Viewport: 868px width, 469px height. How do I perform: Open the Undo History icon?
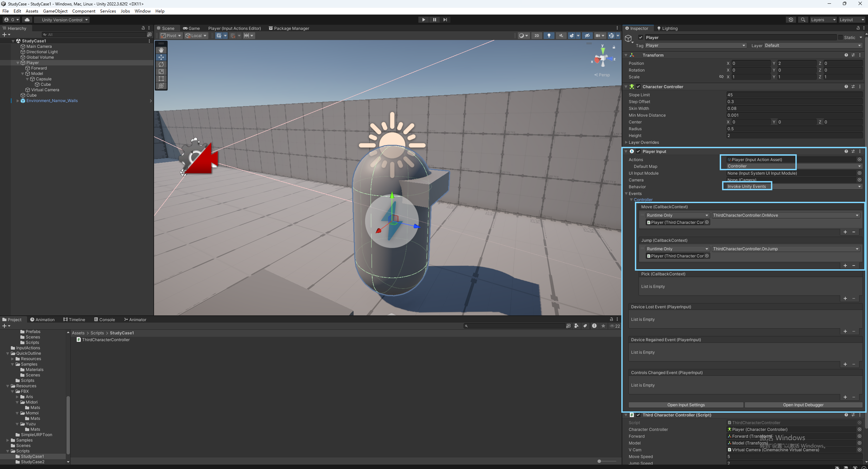click(791, 20)
